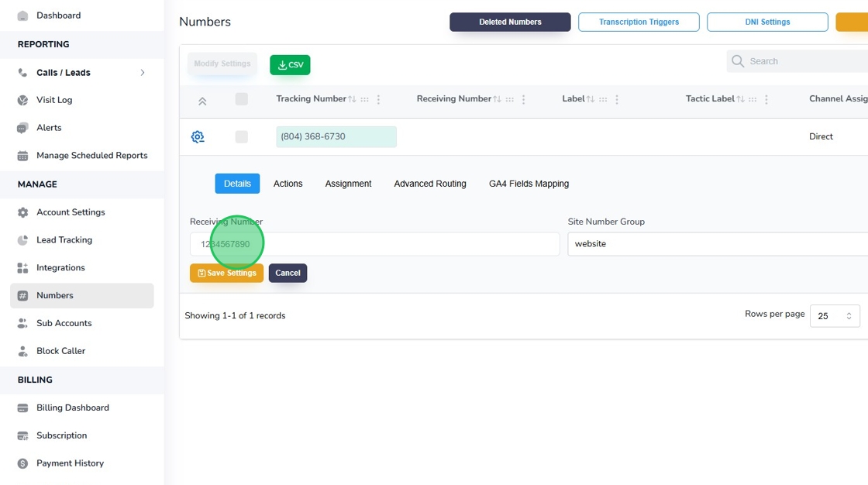The width and height of the screenshot is (868, 485).
Task: Switch to the Assignment tab
Action: 348,184
